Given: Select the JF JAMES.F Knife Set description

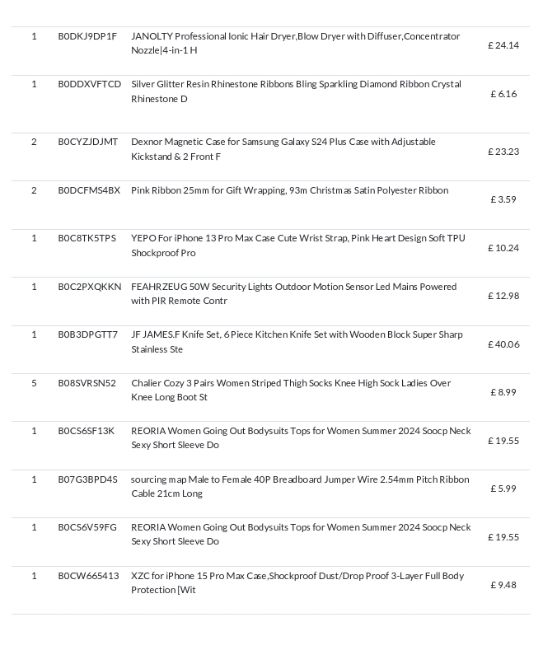Looking at the screenshot, I should pos(297,342).
